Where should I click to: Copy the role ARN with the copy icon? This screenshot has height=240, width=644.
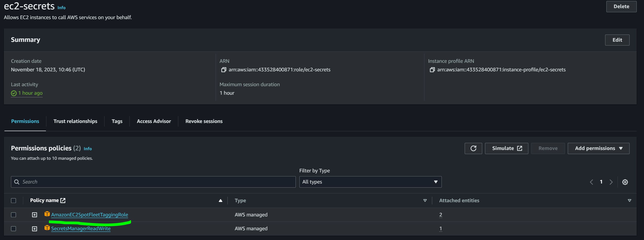tap(223, 70)
